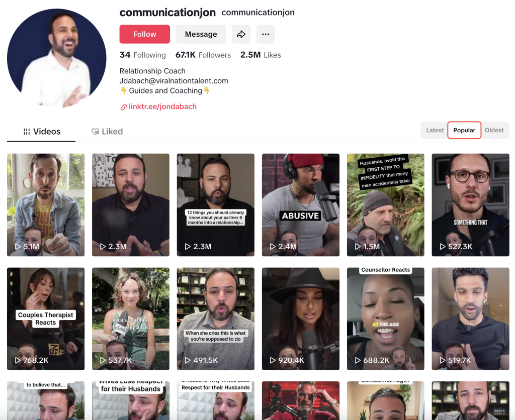
Task: Click play icon on the 920.4K video
Action: pyautogui.click(x=273, y=360)
